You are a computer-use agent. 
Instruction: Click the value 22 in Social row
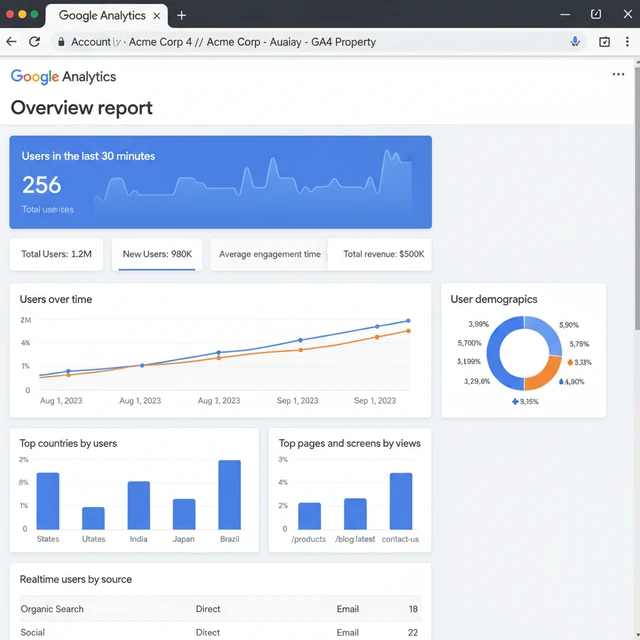(x=413, y=632)
